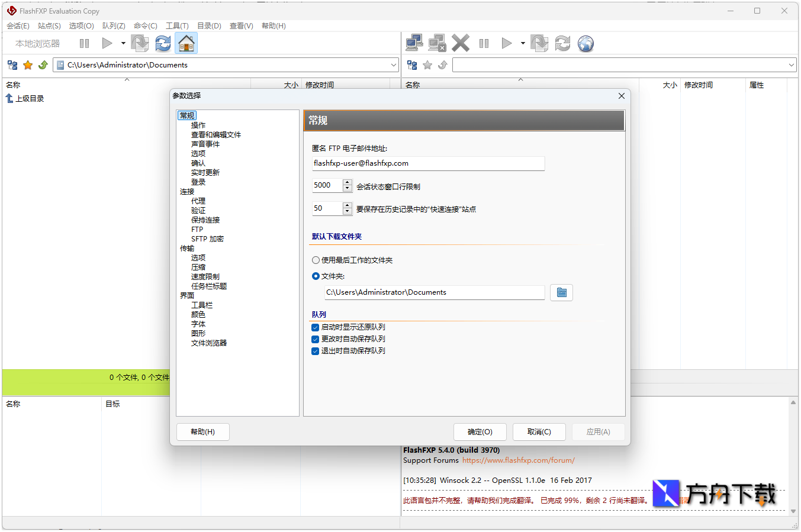This screenshot has height=532, width=801.
Task: Click the left favorites star icon
Action: 28,65
